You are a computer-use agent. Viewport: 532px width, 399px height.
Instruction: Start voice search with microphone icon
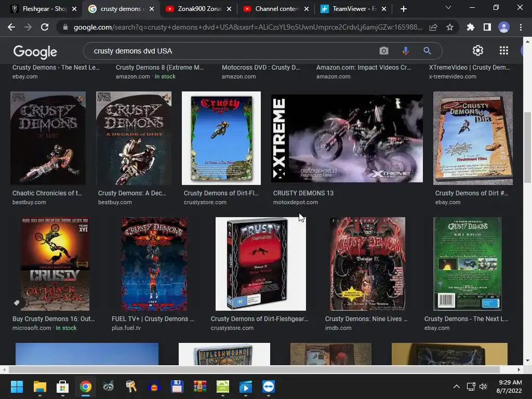[x=405, y=51]
